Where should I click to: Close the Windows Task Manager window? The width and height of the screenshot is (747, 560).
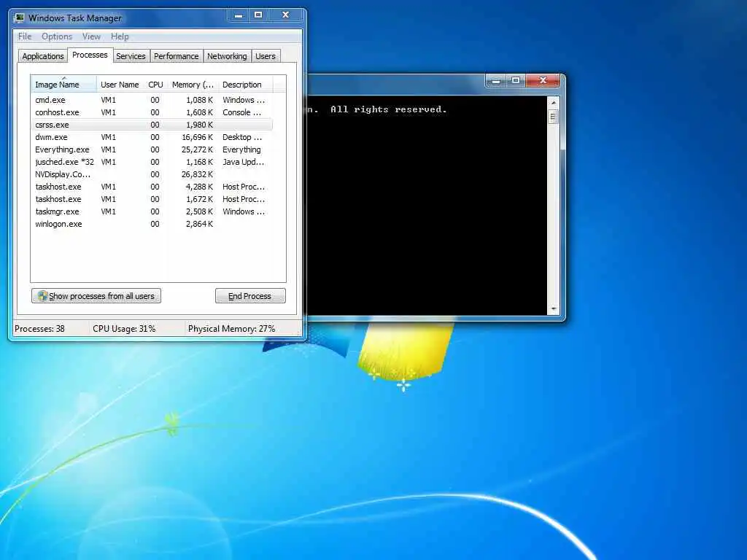coord(285,15)
